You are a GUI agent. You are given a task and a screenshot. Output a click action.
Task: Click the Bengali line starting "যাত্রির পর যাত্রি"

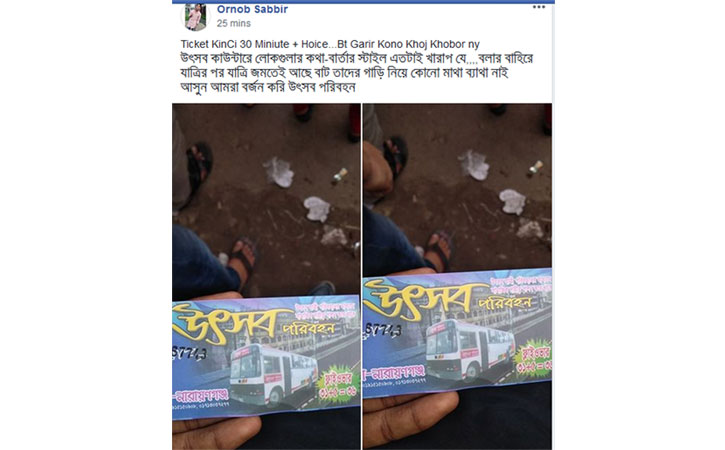coord(344,73)
